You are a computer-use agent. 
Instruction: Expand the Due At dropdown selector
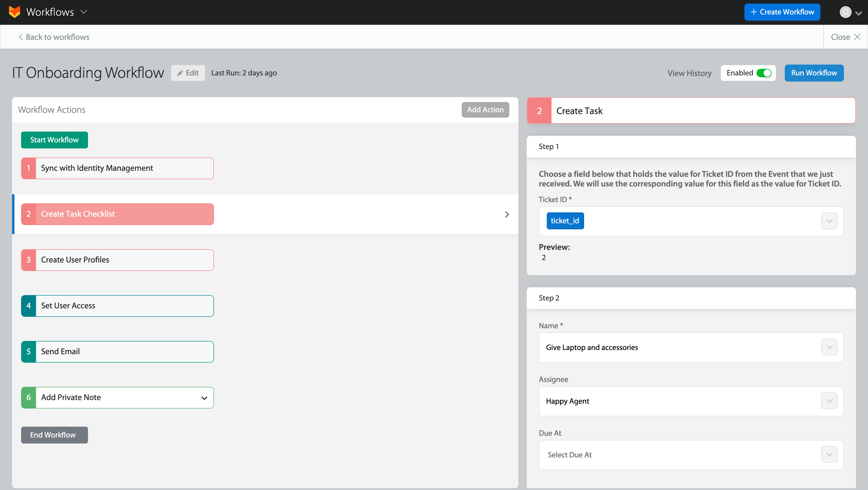pos(830,455)
